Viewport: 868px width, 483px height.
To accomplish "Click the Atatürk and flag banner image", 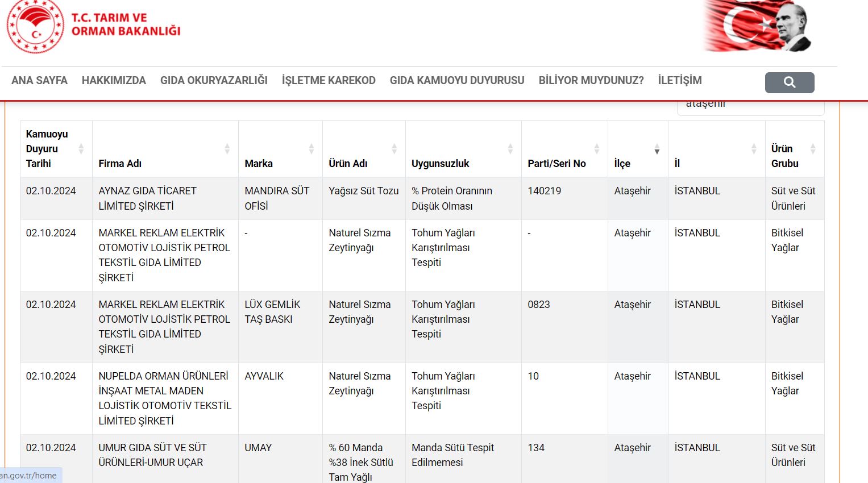I will [x=757, y=26].
